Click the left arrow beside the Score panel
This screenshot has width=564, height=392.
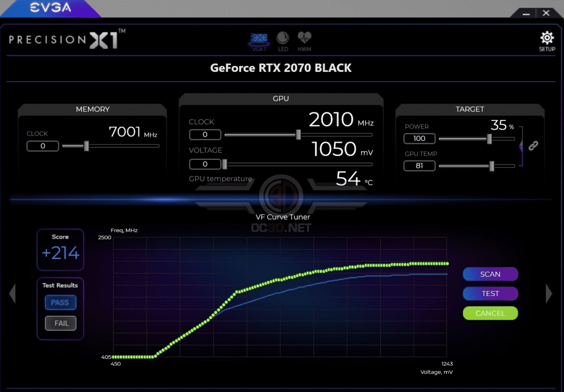click(12, 293)
